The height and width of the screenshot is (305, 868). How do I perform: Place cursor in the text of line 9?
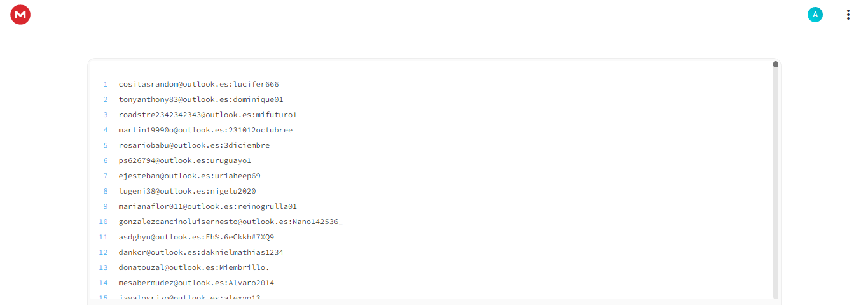[x=208, y=206]
